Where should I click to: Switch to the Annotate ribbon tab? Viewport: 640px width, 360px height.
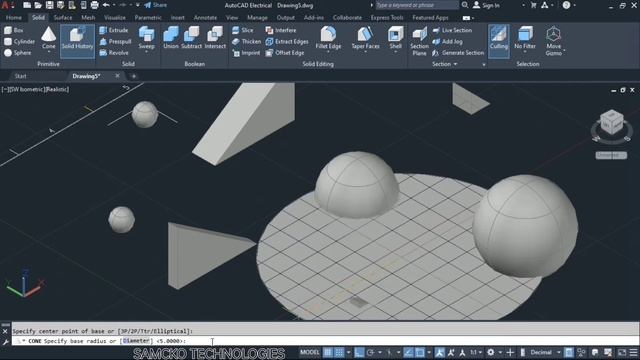click(x=205, y=18)
